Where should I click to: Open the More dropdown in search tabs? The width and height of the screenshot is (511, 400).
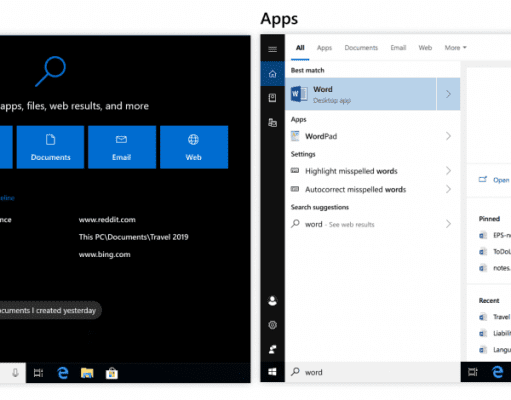455,48
